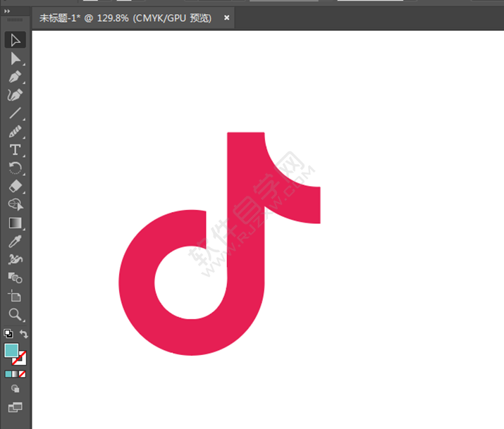Select the Shaper tool
The width and height of the screenshot is (504, 429).
(15, 132)
